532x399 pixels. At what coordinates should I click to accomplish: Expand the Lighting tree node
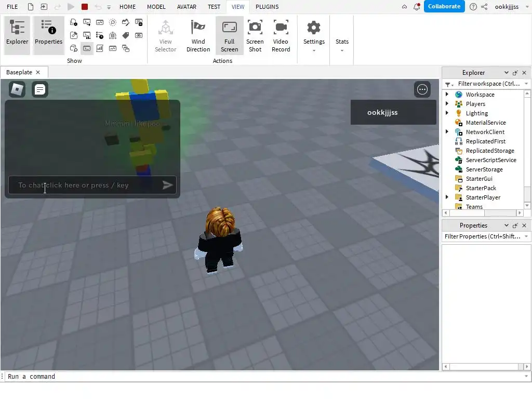447,113
